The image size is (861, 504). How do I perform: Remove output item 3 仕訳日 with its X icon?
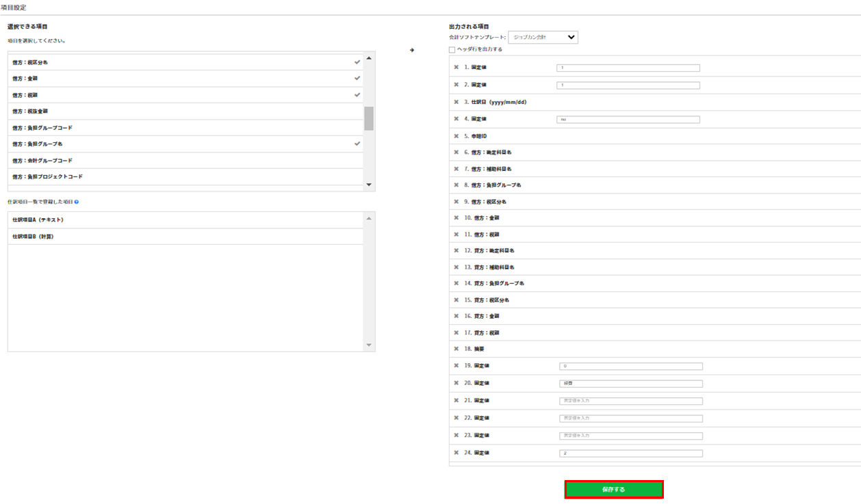click(456, 102)
